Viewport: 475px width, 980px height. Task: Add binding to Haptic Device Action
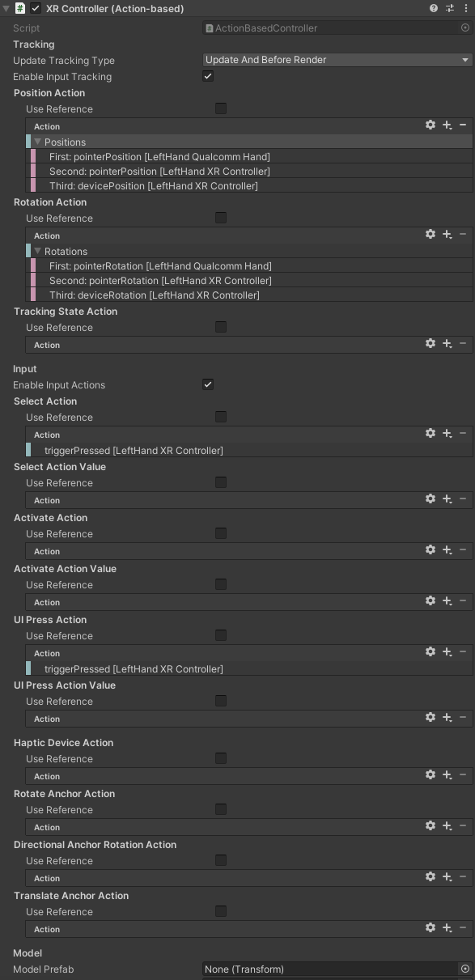447,775
